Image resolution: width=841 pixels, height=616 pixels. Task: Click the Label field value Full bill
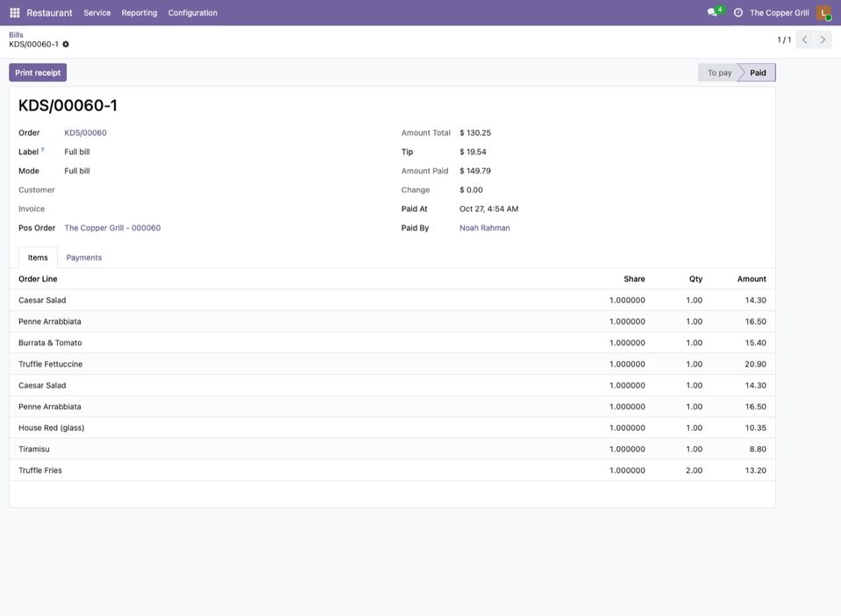pos(77,152)
